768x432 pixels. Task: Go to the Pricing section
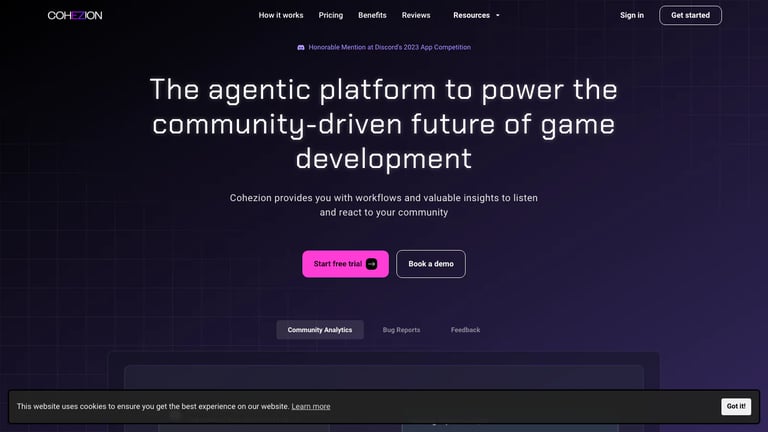[x=331, y=15]
